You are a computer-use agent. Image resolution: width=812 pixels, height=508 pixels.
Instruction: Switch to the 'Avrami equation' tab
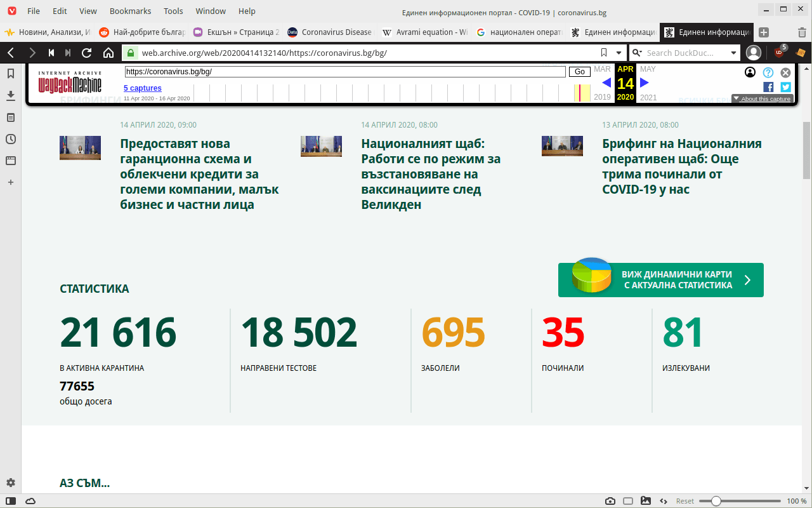(x=425, y=32)
